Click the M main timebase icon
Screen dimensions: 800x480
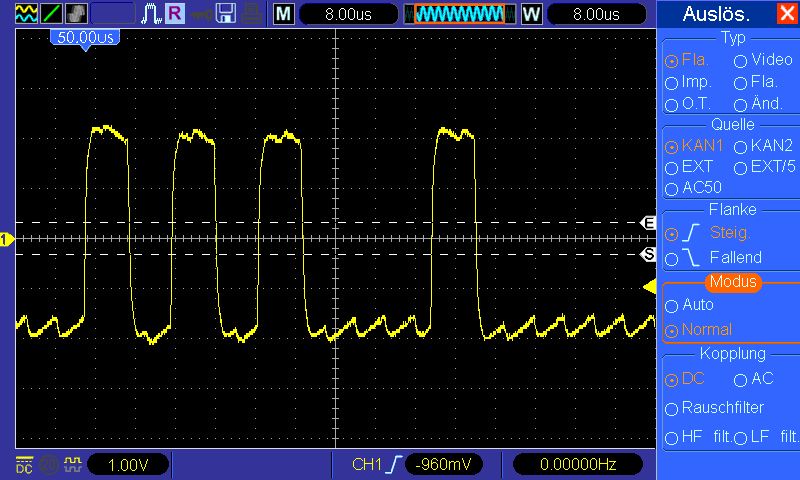(284, 14)
